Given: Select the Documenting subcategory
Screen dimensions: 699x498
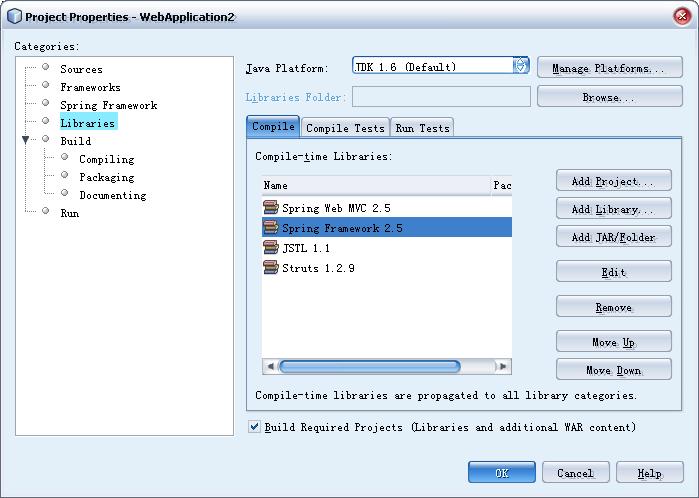Looking at the screenshot, I should 113,195.
